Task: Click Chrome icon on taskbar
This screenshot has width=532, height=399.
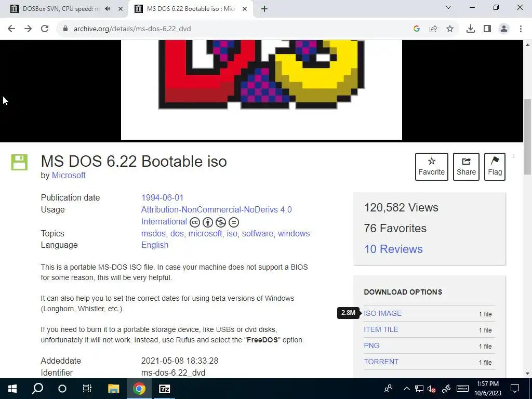Action: click(x=139, y=389)
